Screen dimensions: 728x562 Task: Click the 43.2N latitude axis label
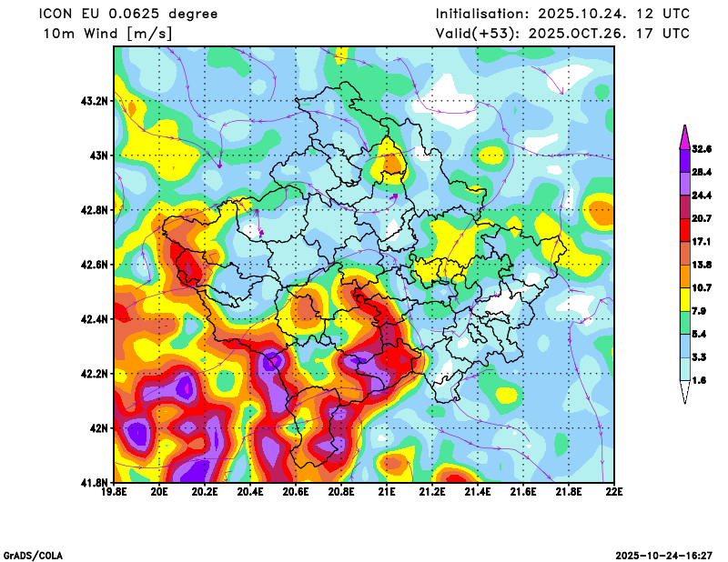[x=95, y=101]
